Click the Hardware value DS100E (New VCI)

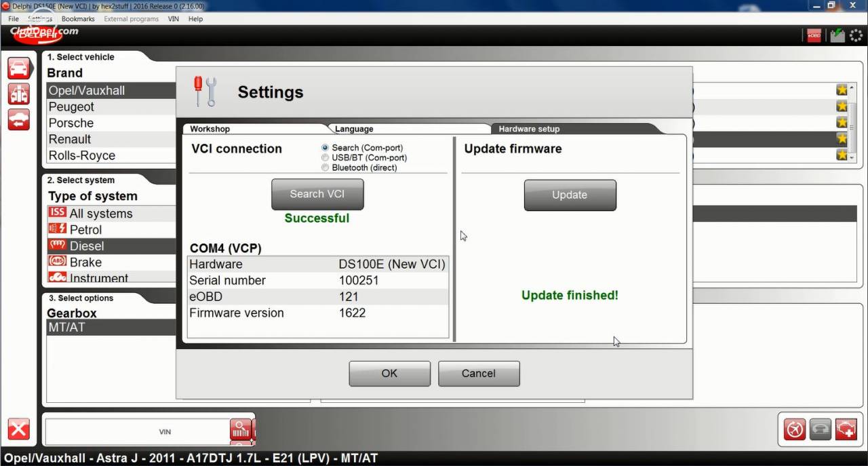392,264
